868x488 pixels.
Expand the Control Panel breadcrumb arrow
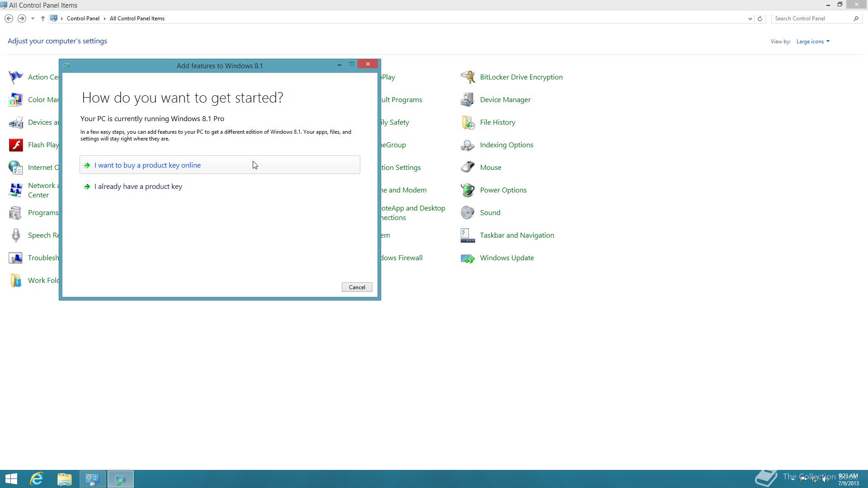pos(104,19)
